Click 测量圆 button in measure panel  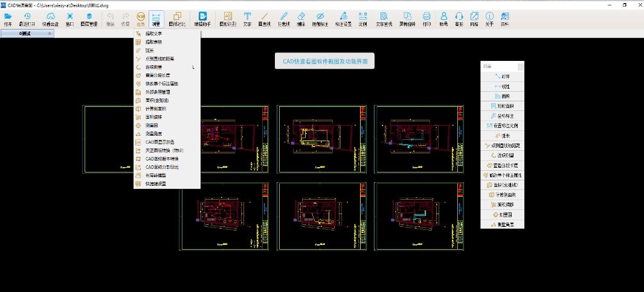[x=502, y=215]
